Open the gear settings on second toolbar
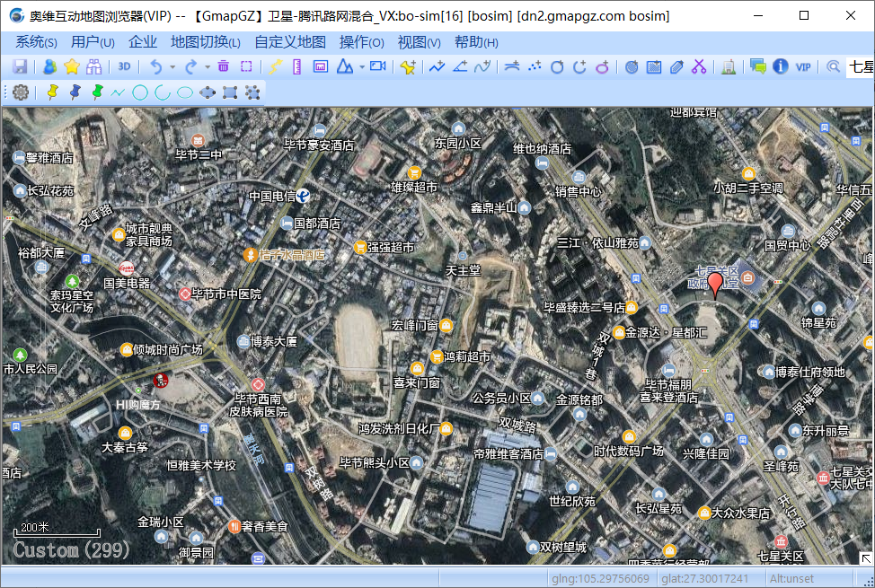 21,92
